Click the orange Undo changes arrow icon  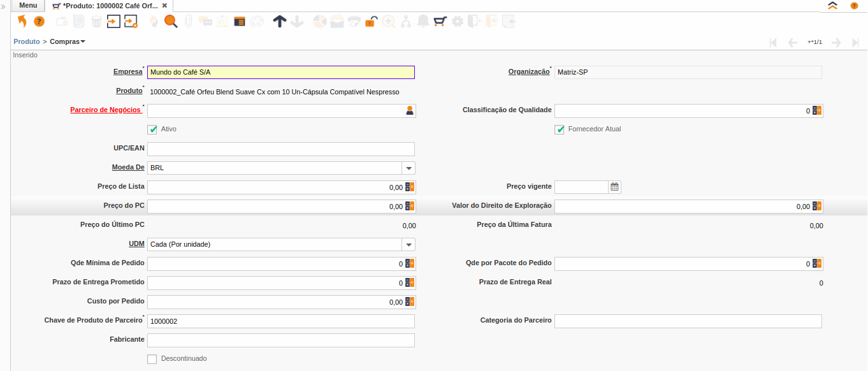[22, 21]
